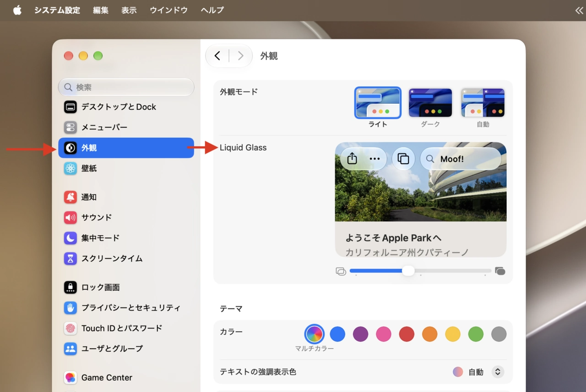
Task: Click the Moof! search pill in preview
Action: pos(461,159)
